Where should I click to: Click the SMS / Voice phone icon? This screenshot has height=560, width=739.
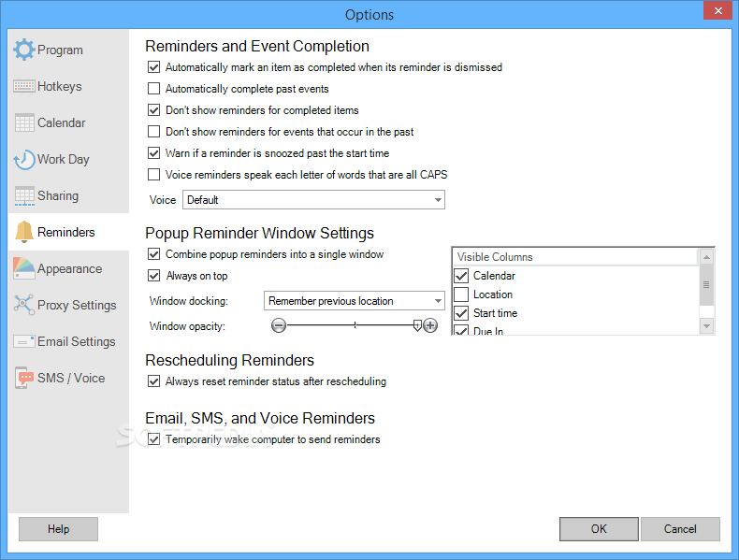point(24,378)
